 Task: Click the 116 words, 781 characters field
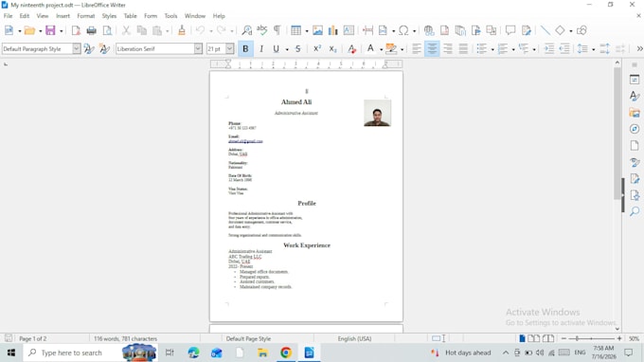125,338
